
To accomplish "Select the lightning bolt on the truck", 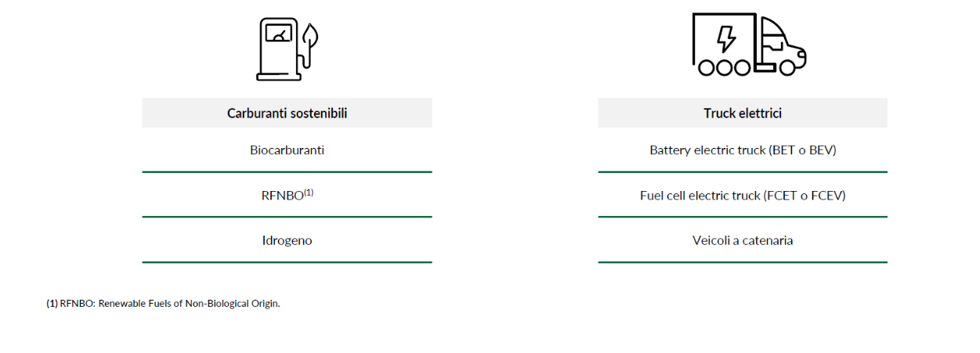I will 726,38.
